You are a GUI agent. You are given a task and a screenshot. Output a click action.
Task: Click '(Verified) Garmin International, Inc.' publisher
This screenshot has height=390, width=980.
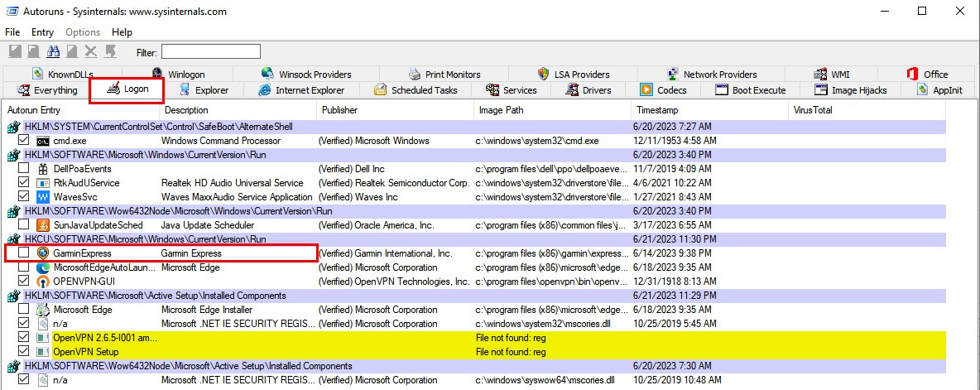tap(385, 253)
